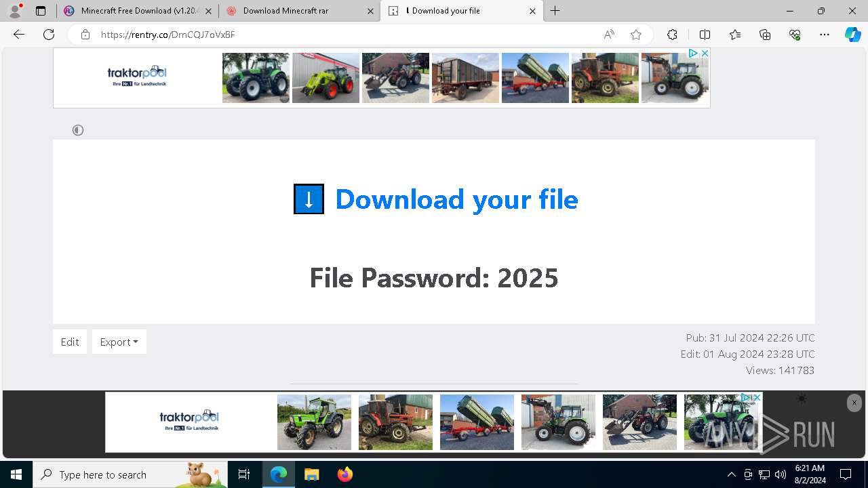Screen dimensions: 868x488
Task: Expand the Export dropdown
Action: [119, 342]
